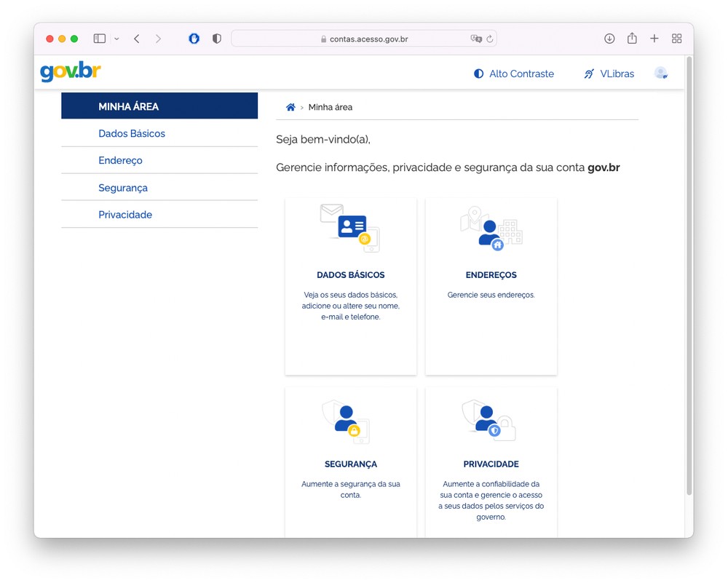Select Dados Básicos in side menu
The height and width of the screenshot is (583, 728).
pos(132,133)
